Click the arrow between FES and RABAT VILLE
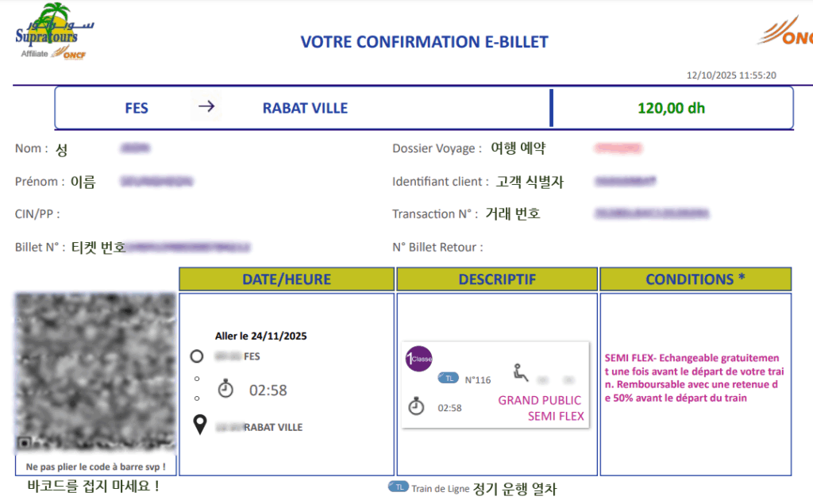The height and width of the screenshot is (504, 813). [206, 107]
